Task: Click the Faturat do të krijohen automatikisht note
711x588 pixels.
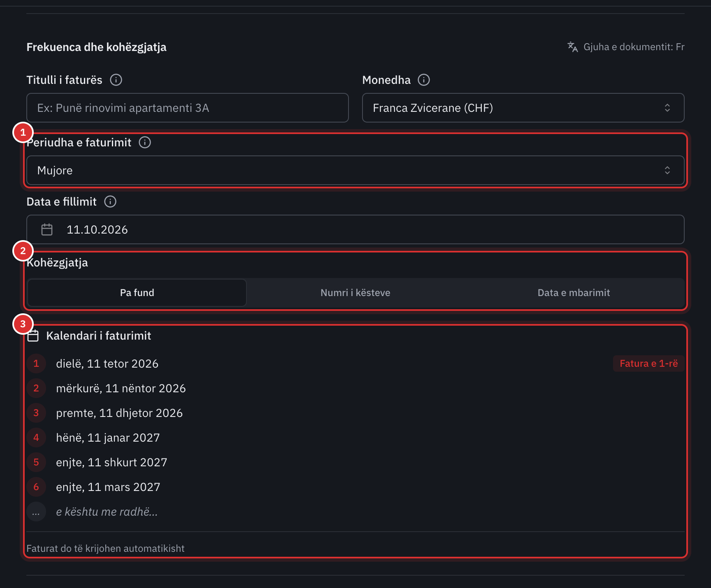Action: click(x=105, y=549)
